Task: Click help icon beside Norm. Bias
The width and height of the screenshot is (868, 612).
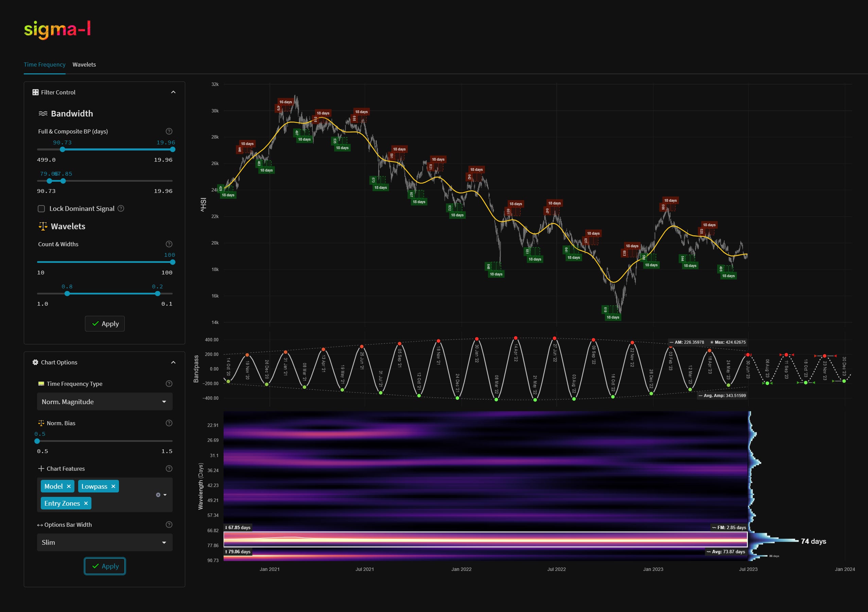Action: point(169,423)
